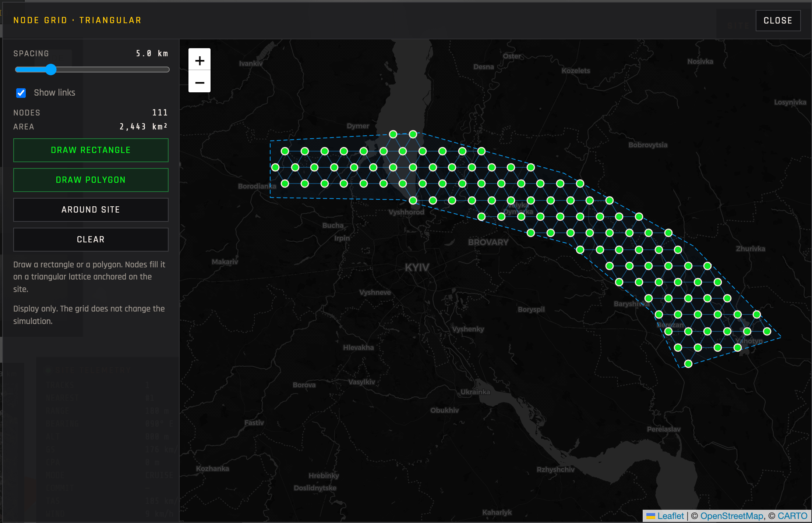Image resolution: width=812 pixels, height=523 pixels.
Task: Click the BROVARY map label
Action: click(488, 242)
